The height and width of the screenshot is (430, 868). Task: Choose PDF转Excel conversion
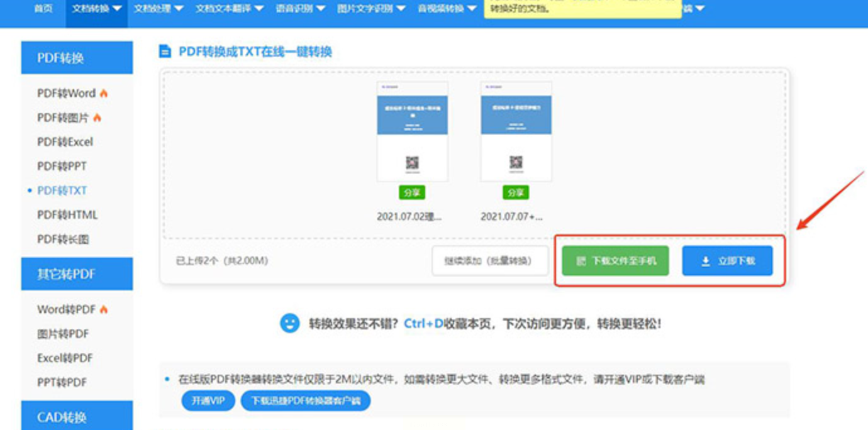pos(65,142)
